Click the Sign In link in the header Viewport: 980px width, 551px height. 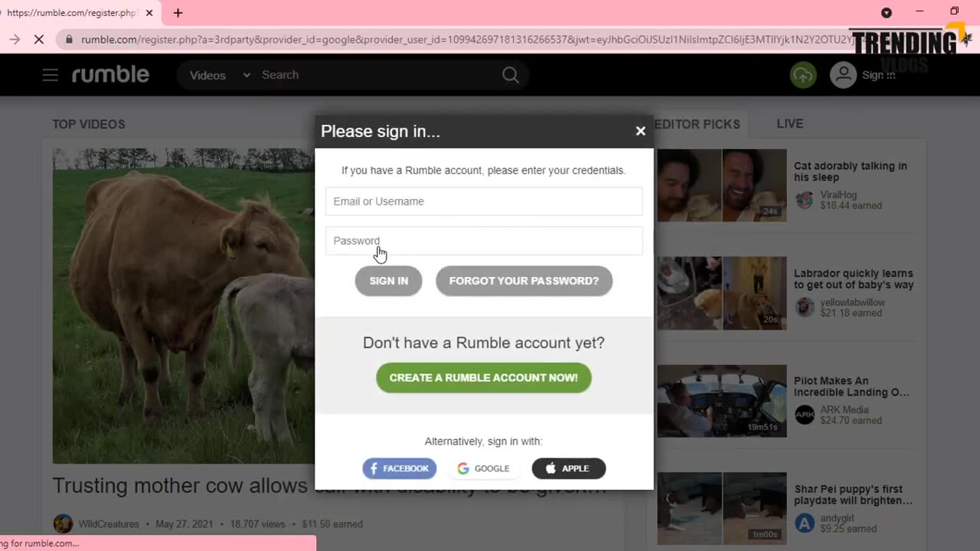(878, 75)
